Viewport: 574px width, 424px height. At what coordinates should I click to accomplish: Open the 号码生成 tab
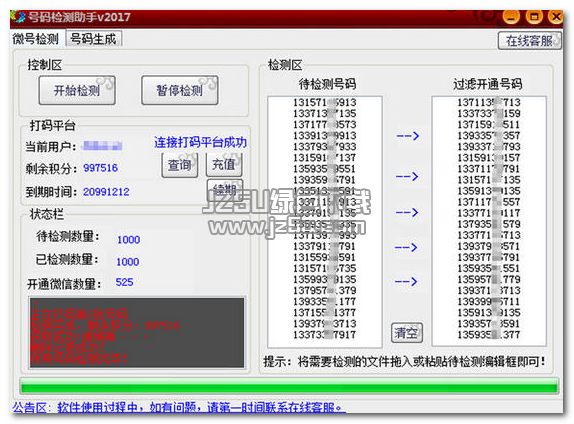click(93, 39)
